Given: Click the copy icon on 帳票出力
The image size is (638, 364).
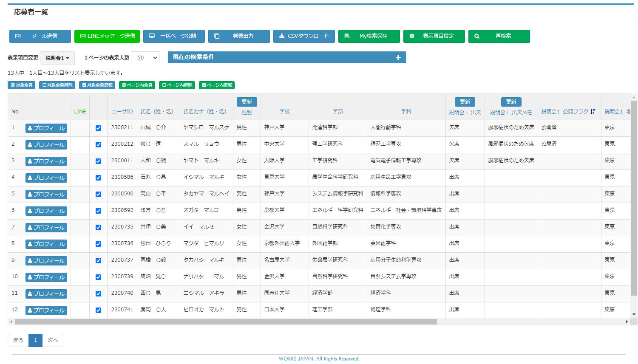Looking at the screenshot, I should [x=217, y=36].
